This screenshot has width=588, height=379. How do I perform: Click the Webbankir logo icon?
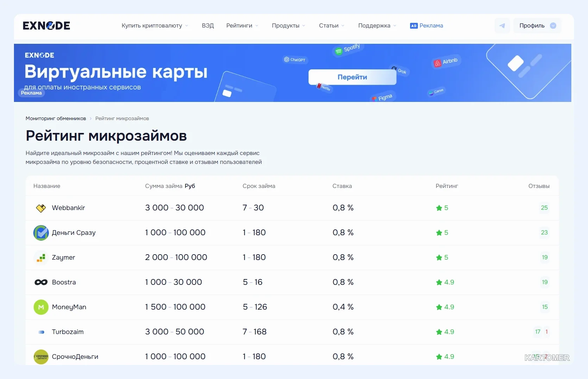(41, 208)
